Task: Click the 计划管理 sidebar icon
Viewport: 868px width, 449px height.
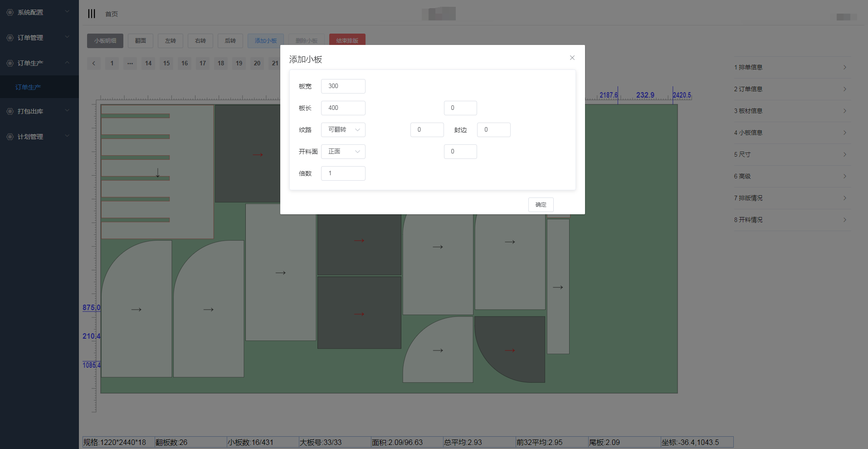Action: 10,137
